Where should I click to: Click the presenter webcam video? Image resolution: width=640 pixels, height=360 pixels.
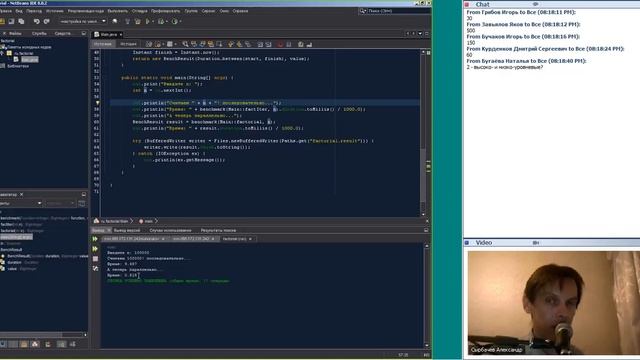coord(553,303)
